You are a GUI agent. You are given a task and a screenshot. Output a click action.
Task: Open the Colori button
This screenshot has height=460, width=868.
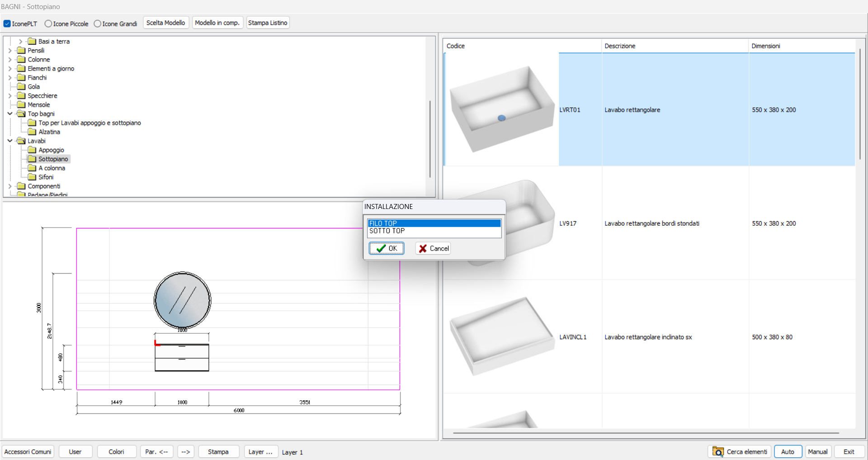(x=116, y=451)
